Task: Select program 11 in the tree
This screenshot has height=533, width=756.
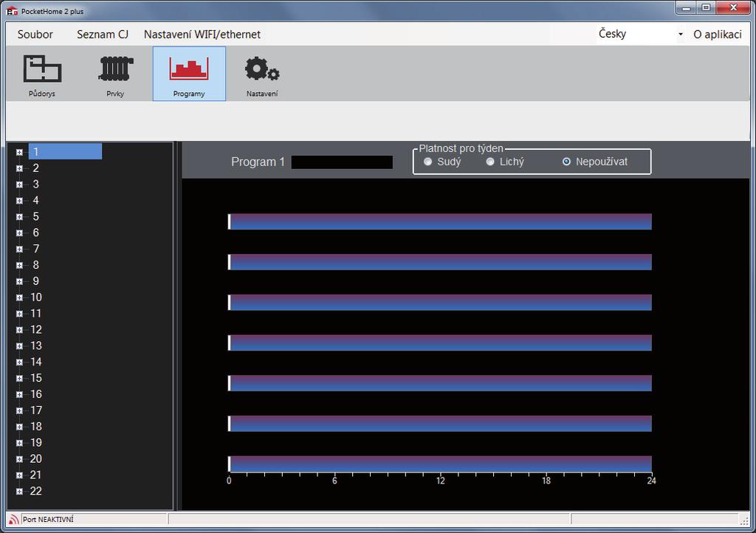Action: pyautogui.click(x=36, y=314)
